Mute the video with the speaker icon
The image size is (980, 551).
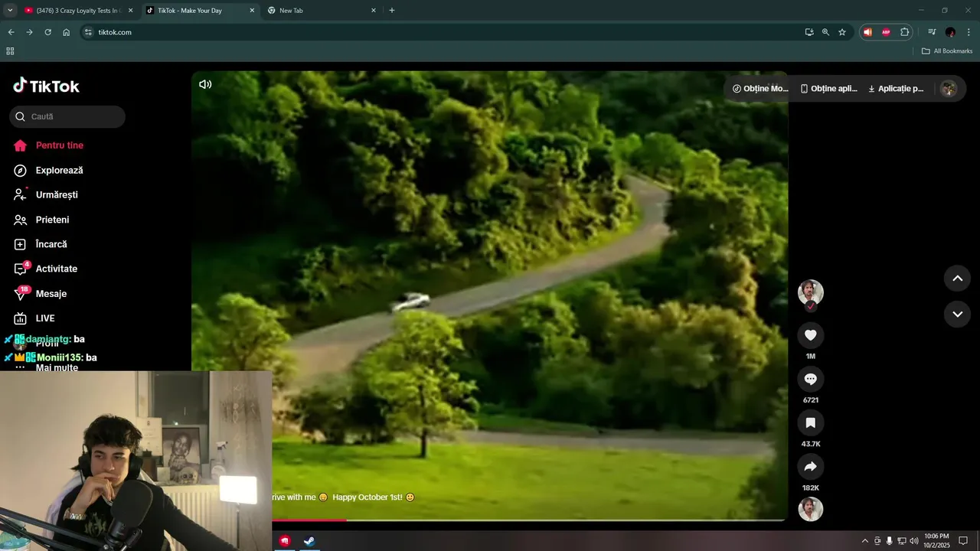coord(205,84)
